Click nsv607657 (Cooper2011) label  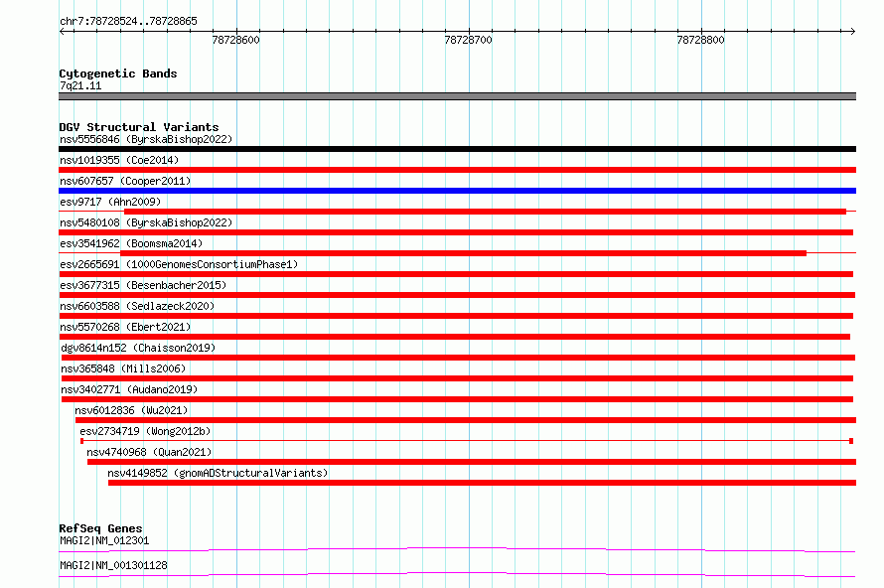125,181
